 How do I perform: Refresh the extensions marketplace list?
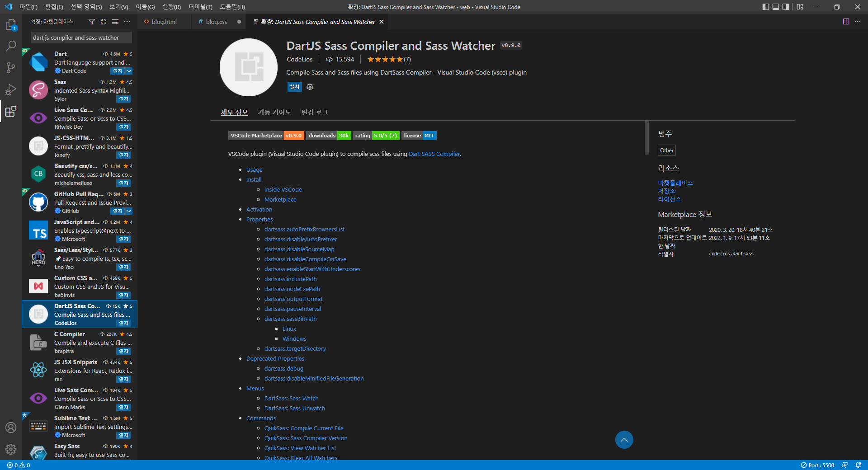[x=104, y=22]
